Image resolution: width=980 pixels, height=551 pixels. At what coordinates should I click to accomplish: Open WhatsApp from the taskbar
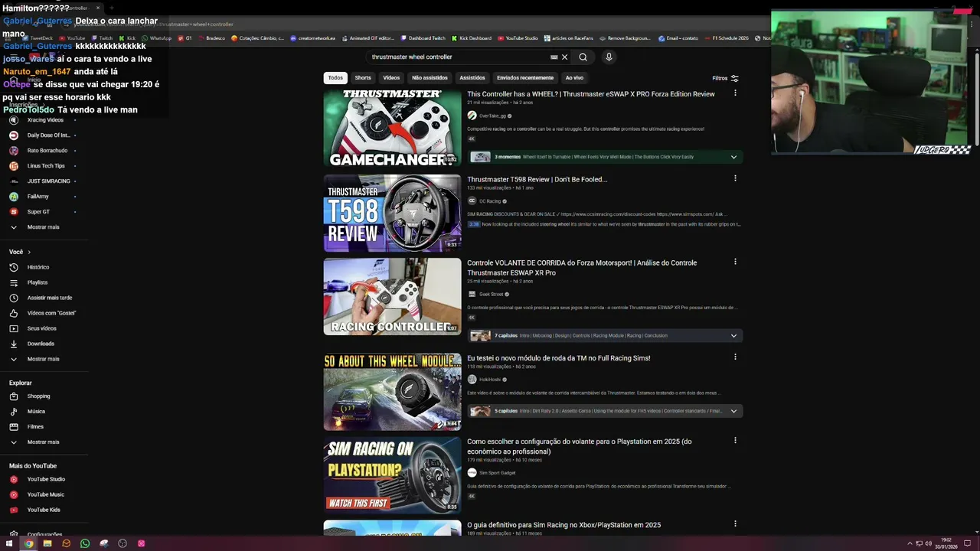coord(85,543)
